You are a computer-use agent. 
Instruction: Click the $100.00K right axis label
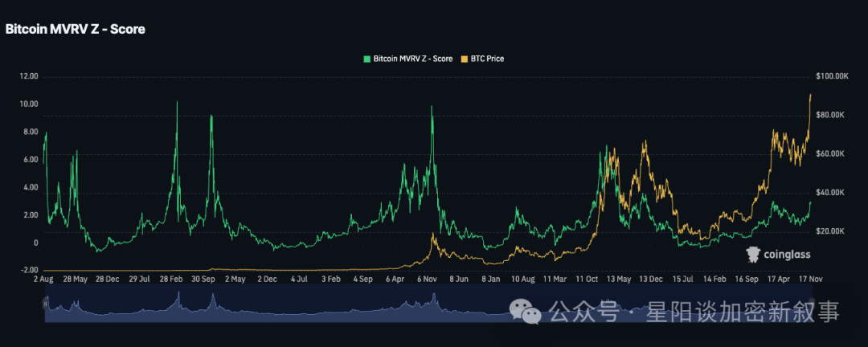tap(832, 76)
